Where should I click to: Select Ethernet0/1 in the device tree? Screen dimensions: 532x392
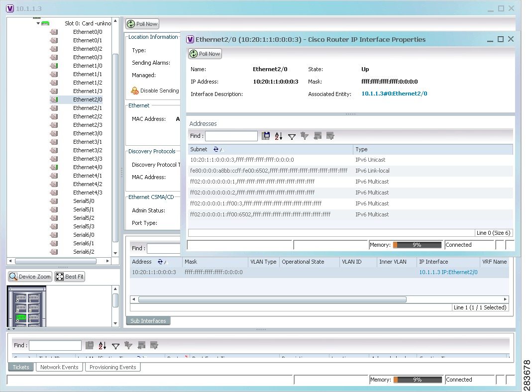tap(88, 40)
